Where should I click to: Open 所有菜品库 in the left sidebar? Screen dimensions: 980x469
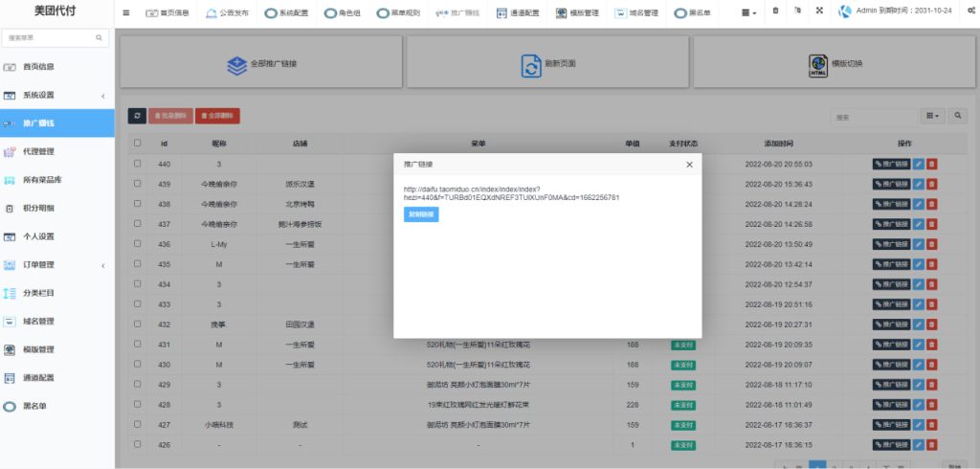tap(56, 180)
